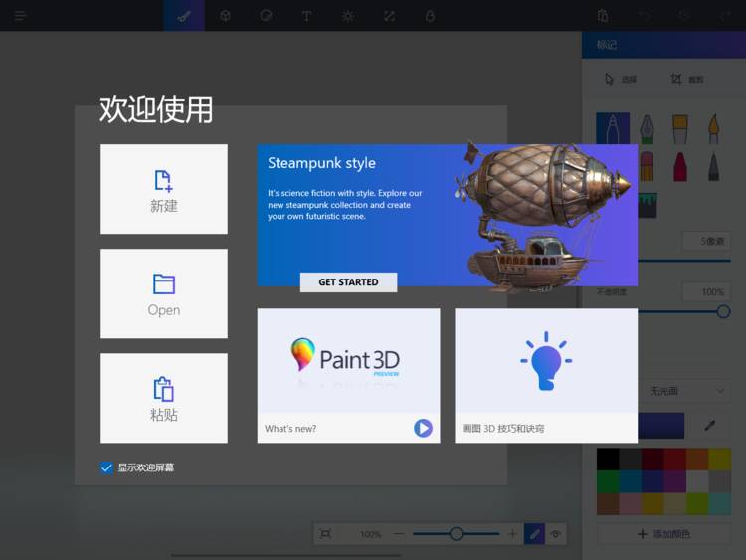Activate the eyedropper color picker

coord(710,426)
